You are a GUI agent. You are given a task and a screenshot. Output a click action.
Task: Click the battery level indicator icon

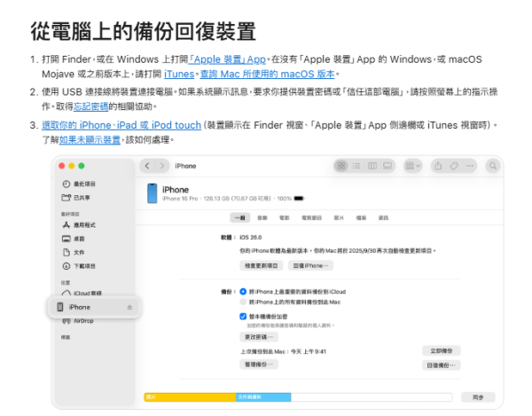300,199
